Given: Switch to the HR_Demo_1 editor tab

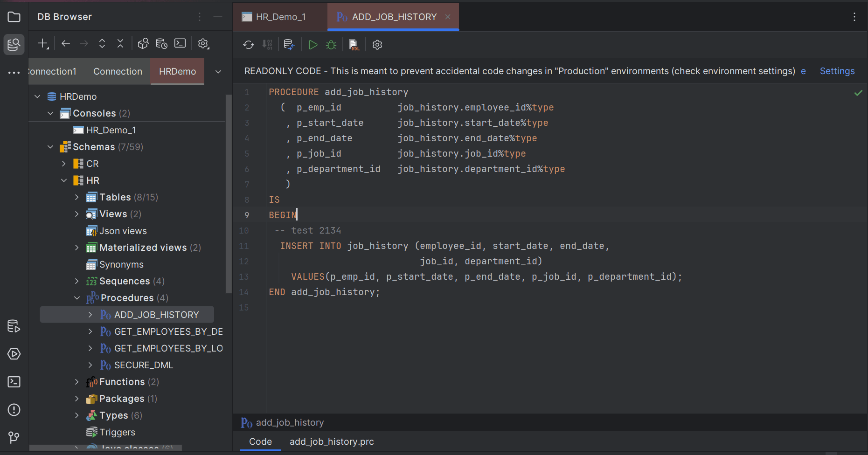Looking at the screenshot, I should click(280, 17).
